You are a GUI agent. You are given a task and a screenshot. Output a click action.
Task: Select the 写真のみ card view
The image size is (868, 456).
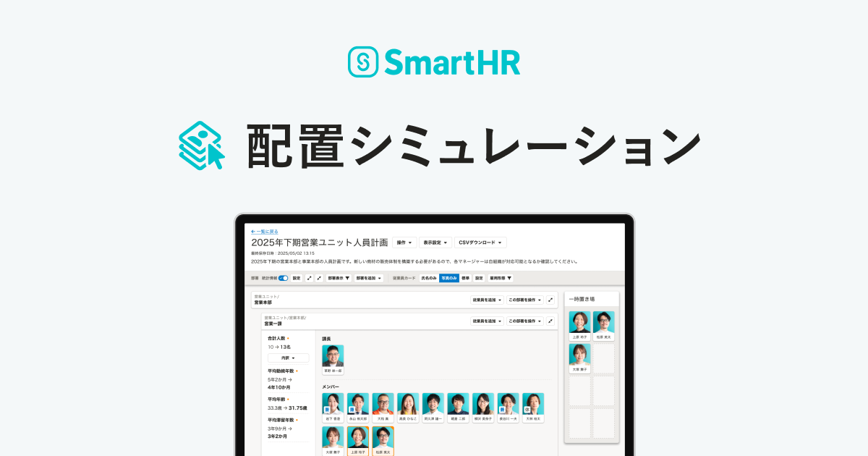click(x=449, y=278)
